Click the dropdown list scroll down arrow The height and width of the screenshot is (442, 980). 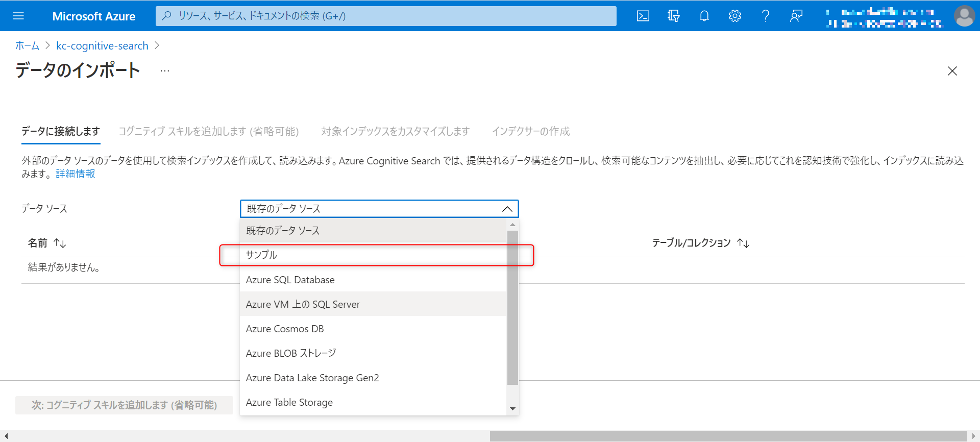[x=513, y=409]
